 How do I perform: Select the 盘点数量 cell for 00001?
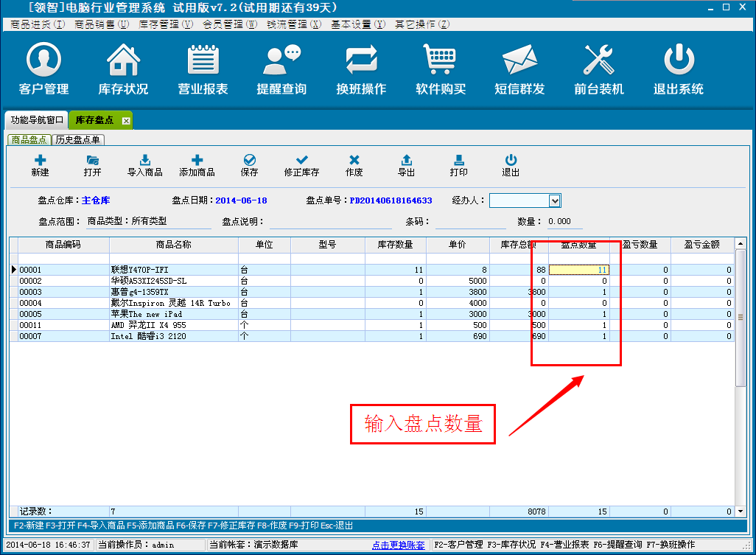tap(579, 270)
